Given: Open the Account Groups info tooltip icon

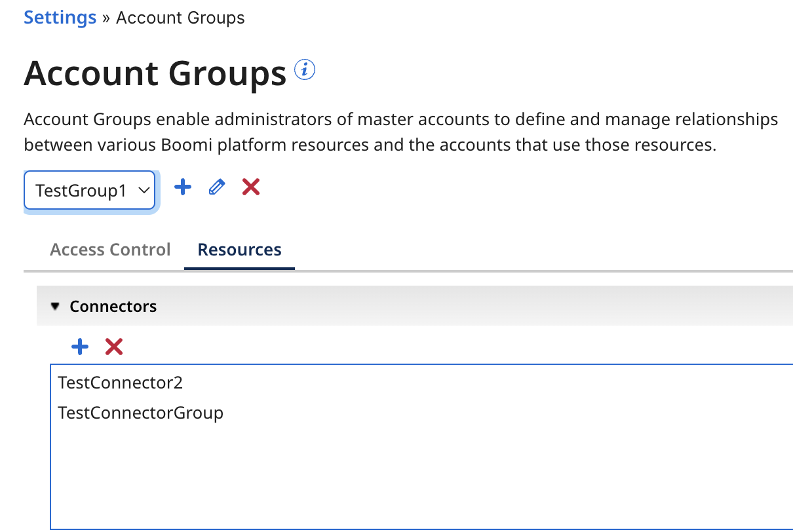Looking at the screenshot, I should (x=304, y=69).
